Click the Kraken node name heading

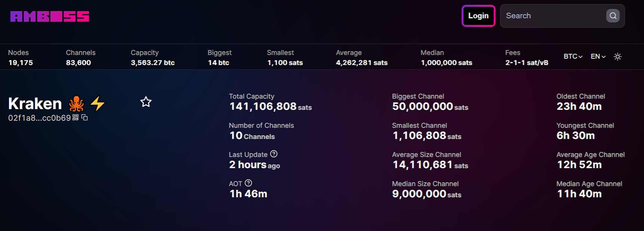tap(35, 104)
